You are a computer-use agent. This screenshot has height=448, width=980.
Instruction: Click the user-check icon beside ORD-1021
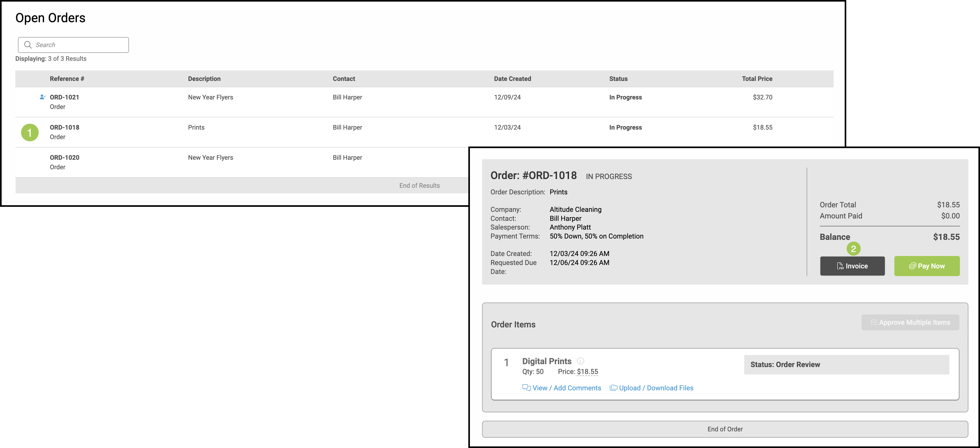(x=43, y=97)
